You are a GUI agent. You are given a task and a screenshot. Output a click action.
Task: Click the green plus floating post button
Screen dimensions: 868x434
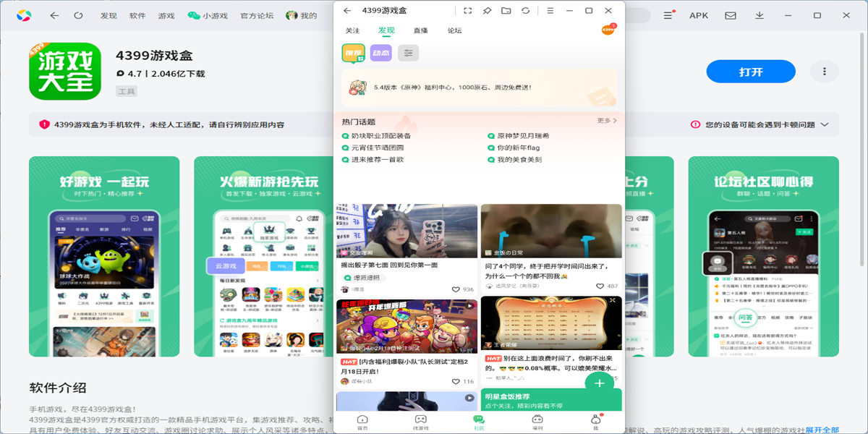[599, 383]
